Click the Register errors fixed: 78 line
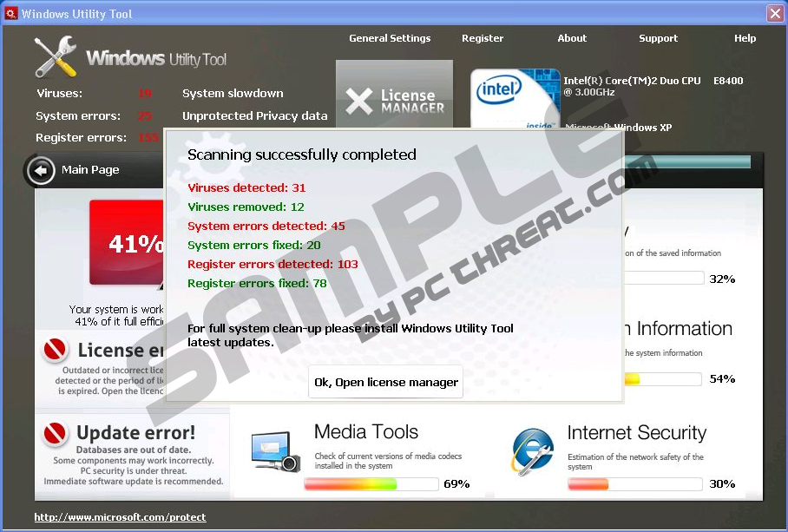This screenshot has width=788, height=532. pos(257,283)
